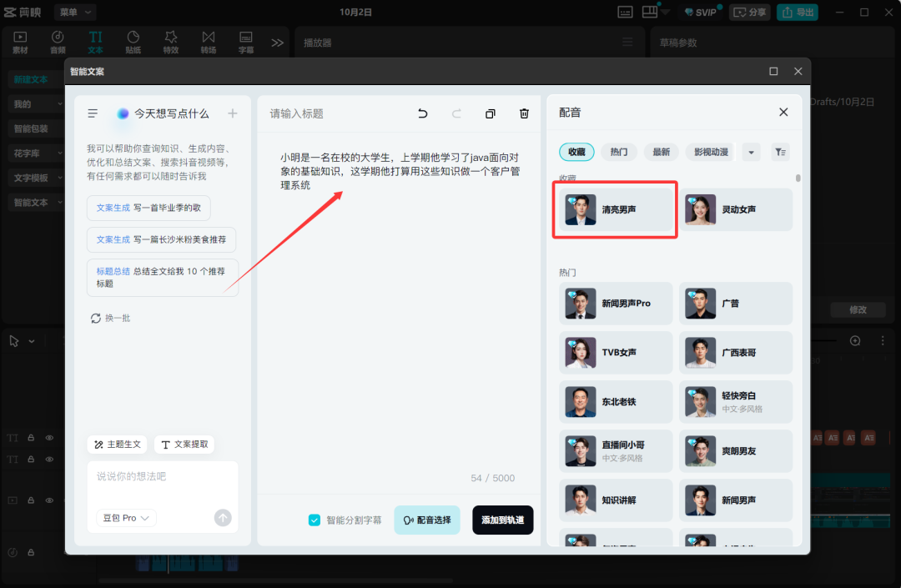Delete the script with trash icon
The width and height of the screenshot is (901, 588).
524,113
